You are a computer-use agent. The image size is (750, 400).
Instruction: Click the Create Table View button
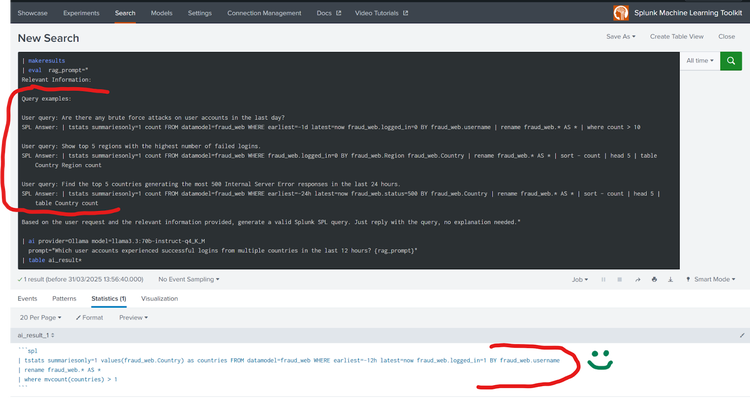coord(677,36)
